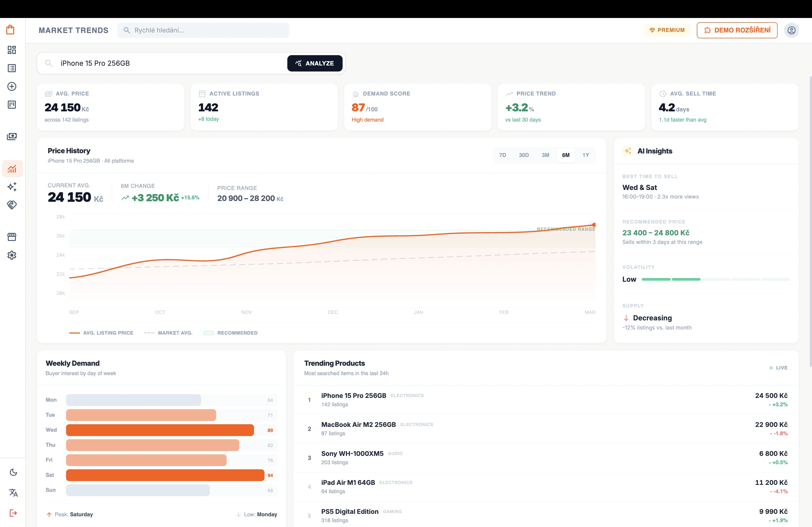Open the shopping bag logo icon

point(10,30)
